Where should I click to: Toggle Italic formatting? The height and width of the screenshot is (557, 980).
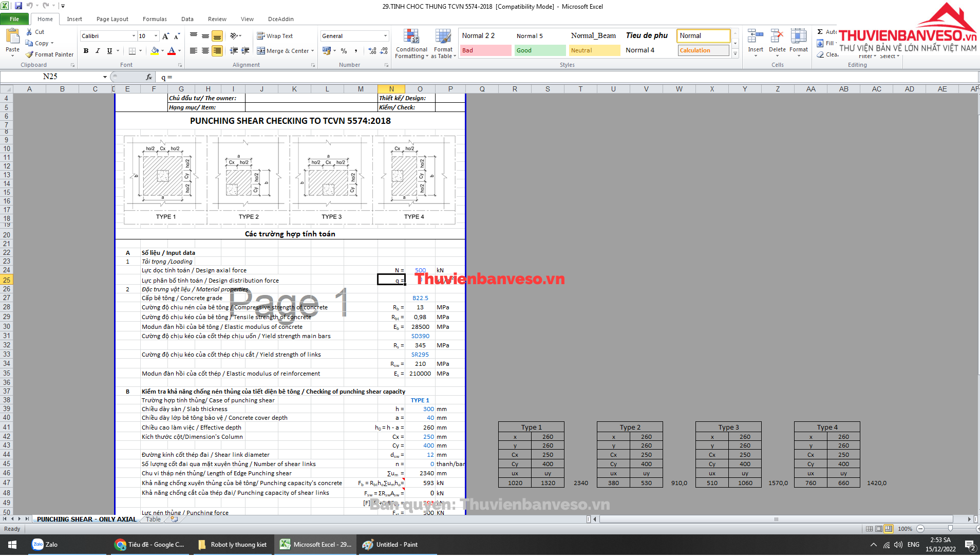coord(98,51)
